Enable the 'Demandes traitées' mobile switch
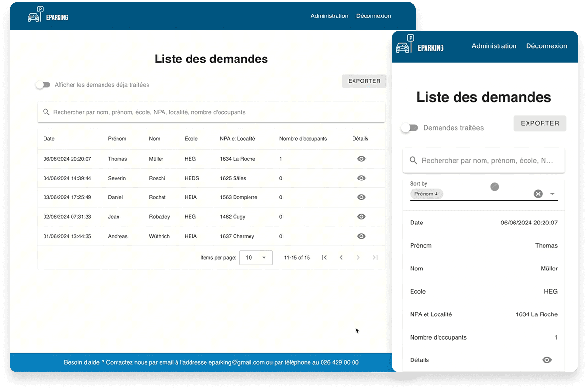This screenshot has height=389, width=588. 409,128
